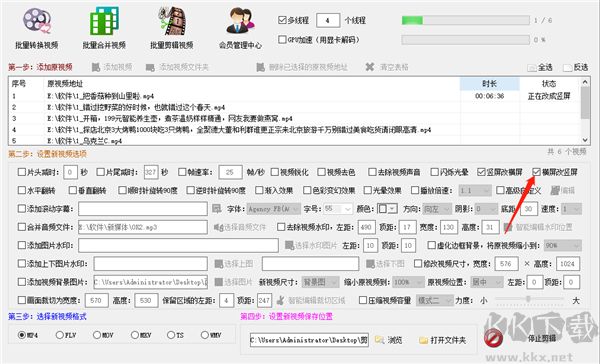Uncheck 竖屏改横屏 checkbox

click(x=481, y=172)
